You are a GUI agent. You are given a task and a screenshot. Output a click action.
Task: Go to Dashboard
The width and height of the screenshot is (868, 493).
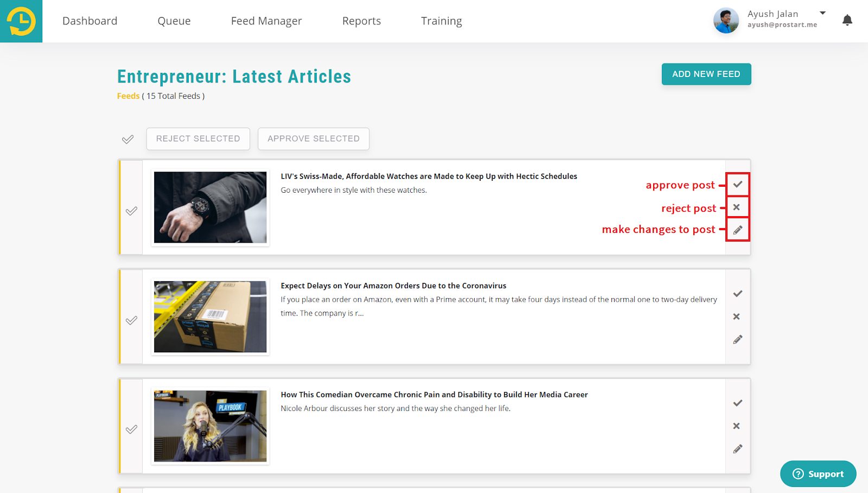point(90,21)
